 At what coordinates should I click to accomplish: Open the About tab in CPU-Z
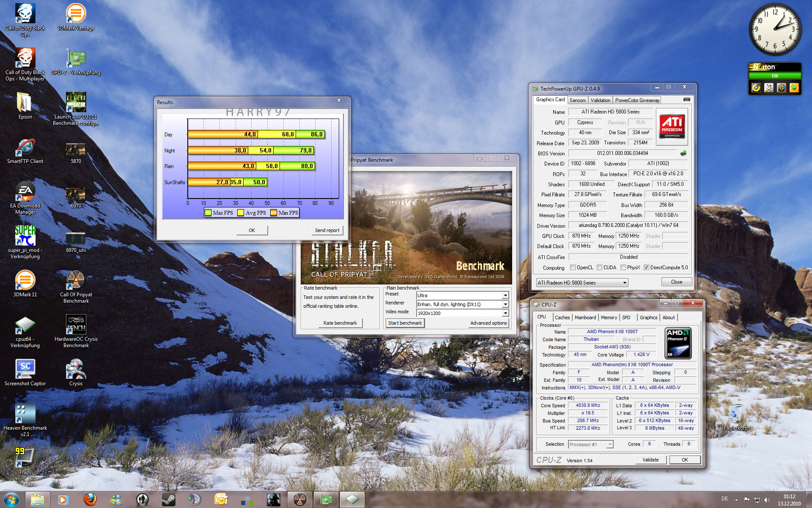tap(668, 317)
